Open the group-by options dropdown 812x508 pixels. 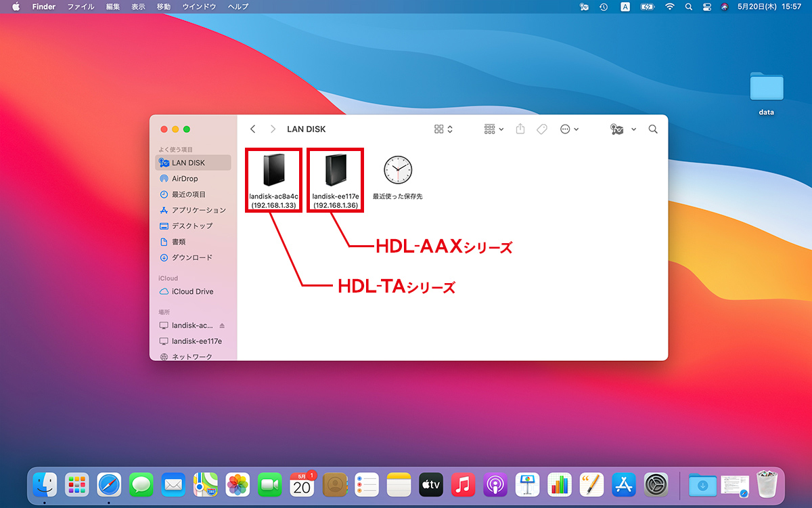pyautogui.click(x=494, y=129)
